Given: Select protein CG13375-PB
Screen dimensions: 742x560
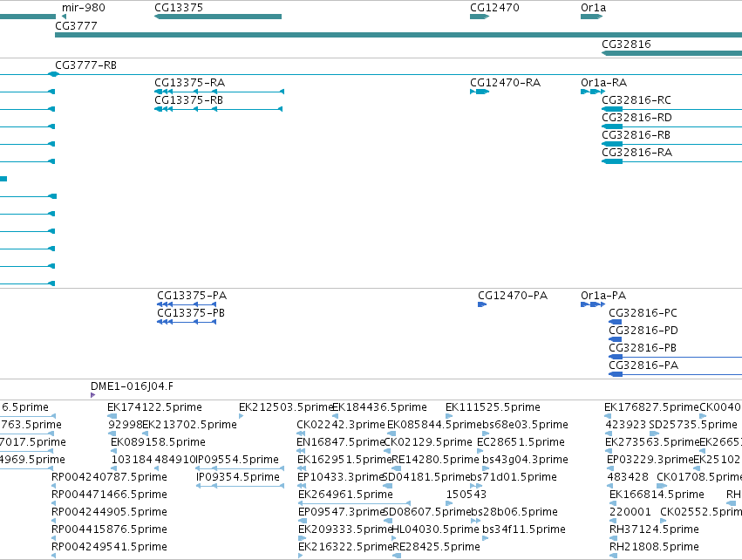Looking at the screenshot, I should coord(187,322).
